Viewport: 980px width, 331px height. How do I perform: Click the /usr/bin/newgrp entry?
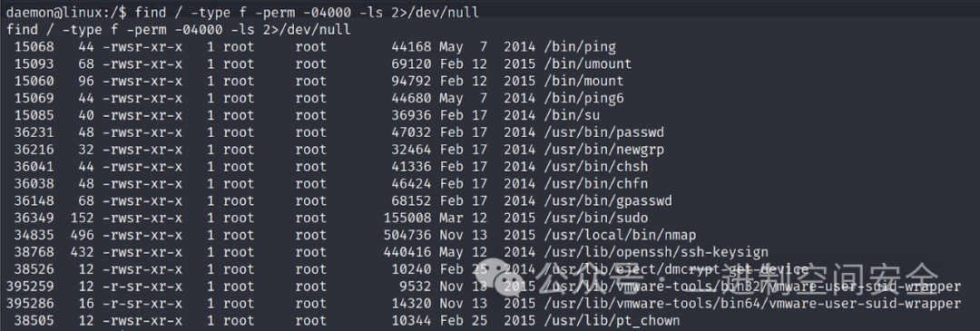pyautogui.click(x=603, y=150)
